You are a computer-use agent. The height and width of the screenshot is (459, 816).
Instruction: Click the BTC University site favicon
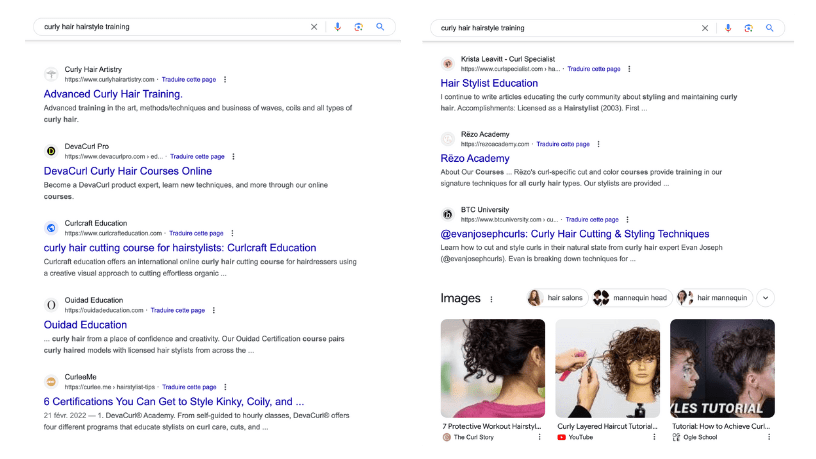[x=448, y=214]
